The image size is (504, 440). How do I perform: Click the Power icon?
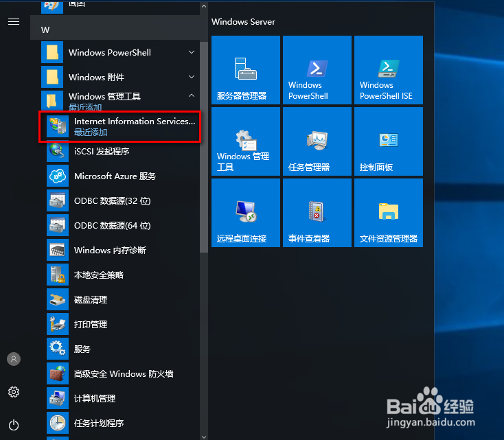coord(14,425)
